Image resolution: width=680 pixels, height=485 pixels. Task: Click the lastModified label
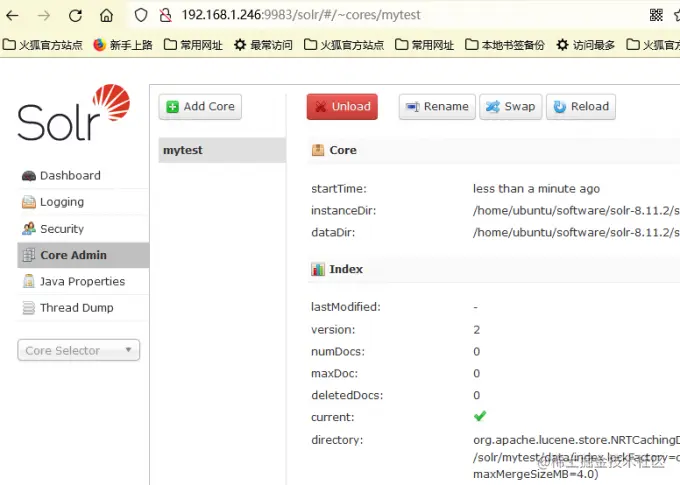pyautogui.click(x=346, y=307)
